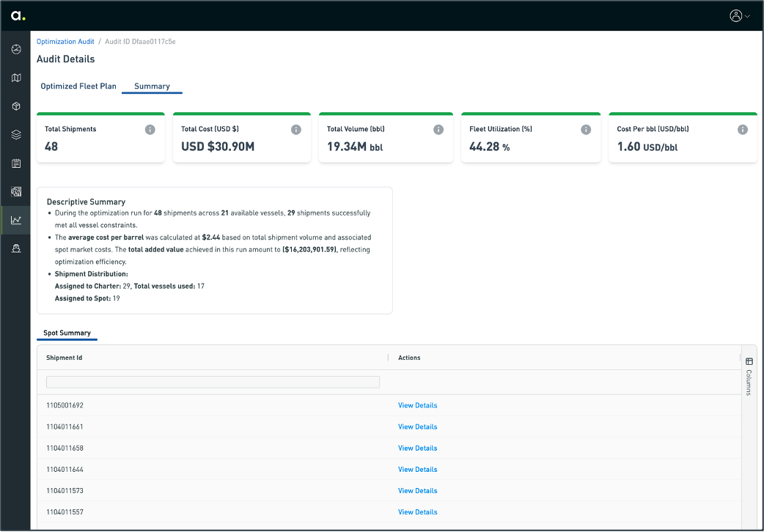Show info for Total Cost card
This screenshot has height=532, width=764.
[x=295, y=130]
